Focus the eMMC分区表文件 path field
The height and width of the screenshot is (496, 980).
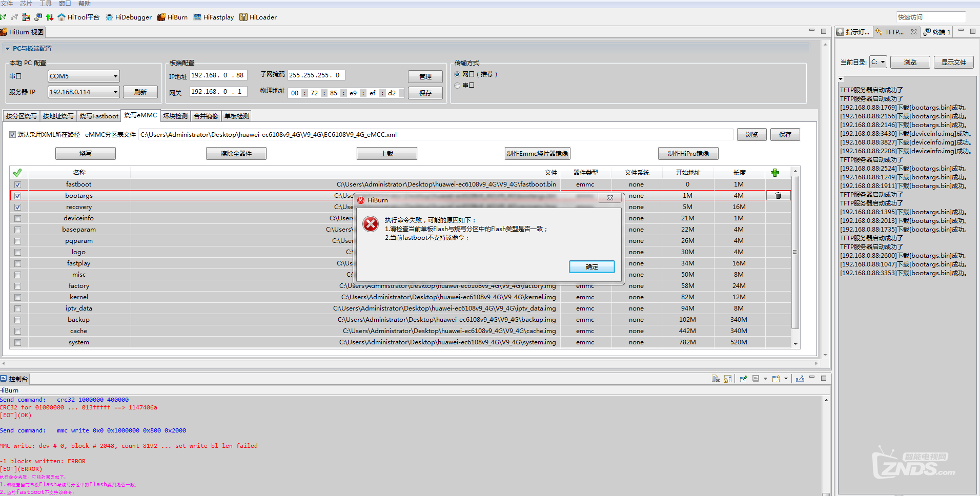point(436,135)
